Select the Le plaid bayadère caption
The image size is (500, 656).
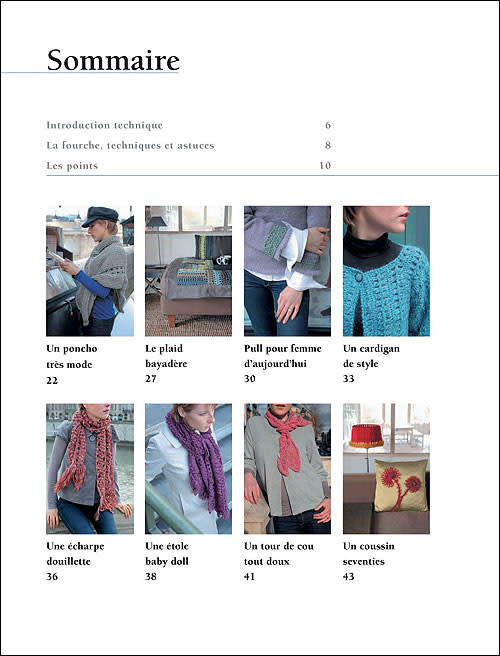[166, 356]
